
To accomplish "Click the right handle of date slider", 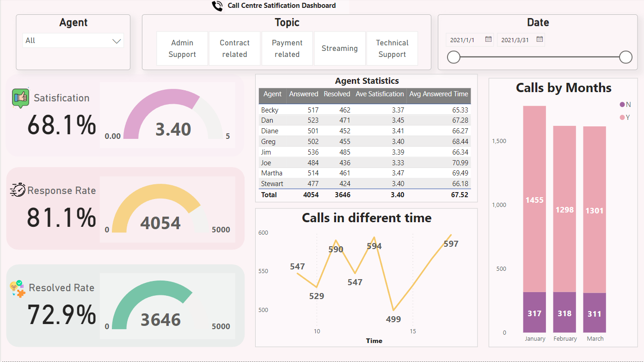I will pyautogui.click(x=626, y=57).
